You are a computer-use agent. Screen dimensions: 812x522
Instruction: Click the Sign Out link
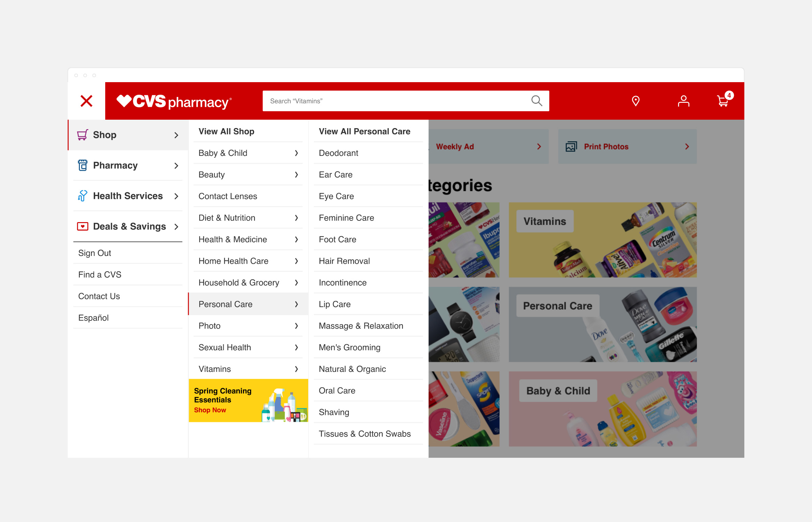click(95, 253)
